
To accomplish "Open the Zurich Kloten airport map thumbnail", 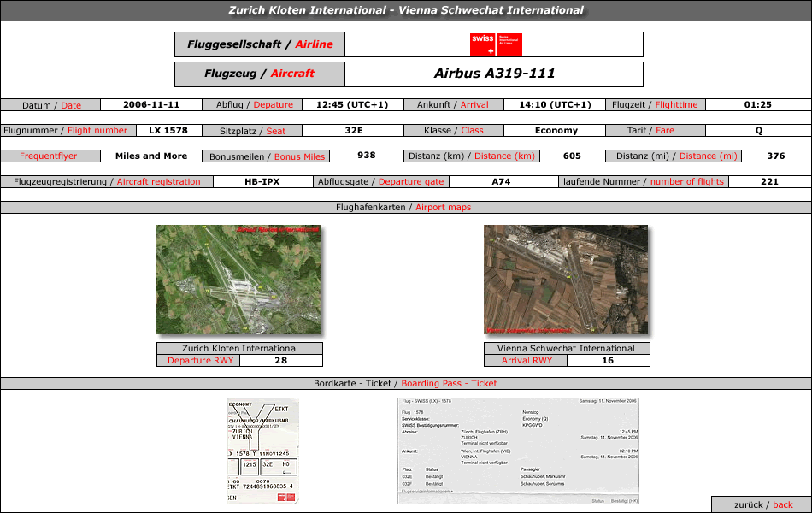I will (x=238, y=280).
